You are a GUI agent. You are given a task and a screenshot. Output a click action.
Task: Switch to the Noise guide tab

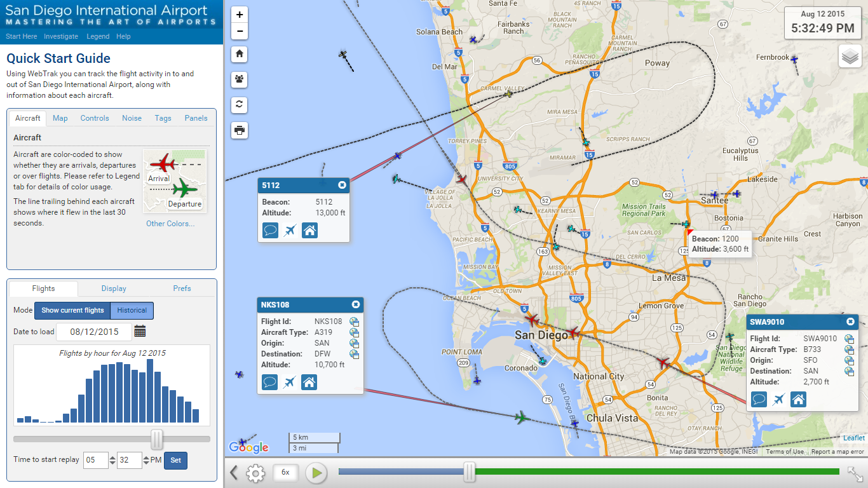[x=132, y=118]
